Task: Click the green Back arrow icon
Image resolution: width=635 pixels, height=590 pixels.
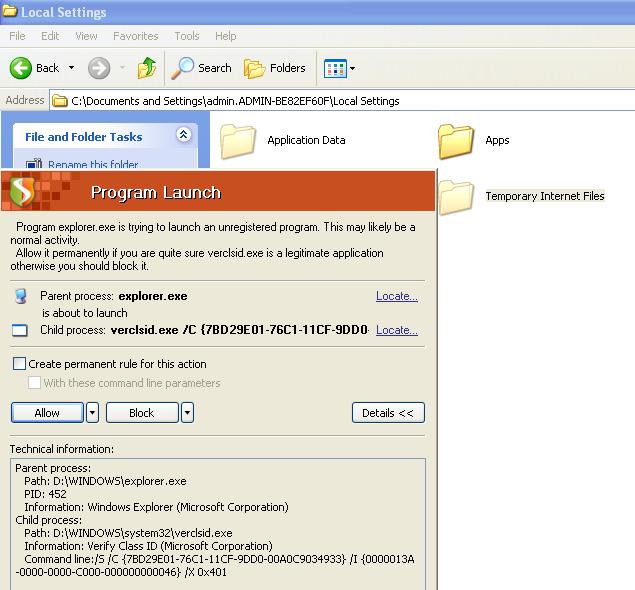Action: [x=20, y=68]
